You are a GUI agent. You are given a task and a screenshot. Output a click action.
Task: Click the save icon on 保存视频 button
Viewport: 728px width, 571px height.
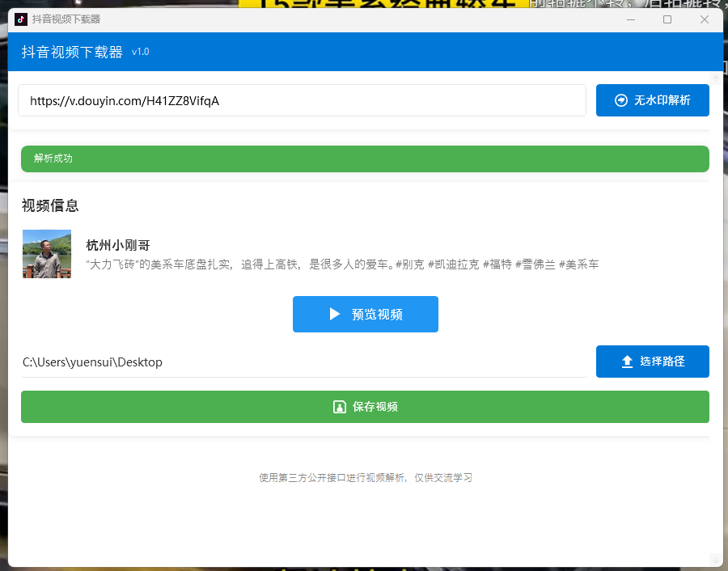click(340, 407)
